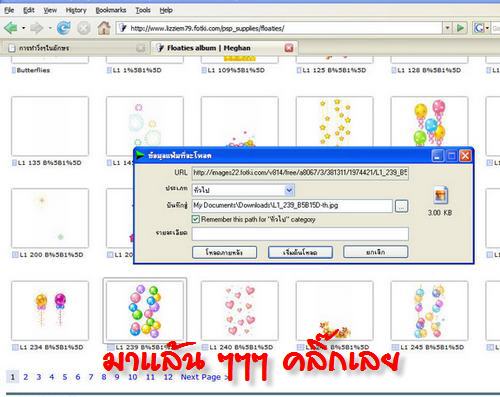Click the Forward arrow button

pos(36,28)
